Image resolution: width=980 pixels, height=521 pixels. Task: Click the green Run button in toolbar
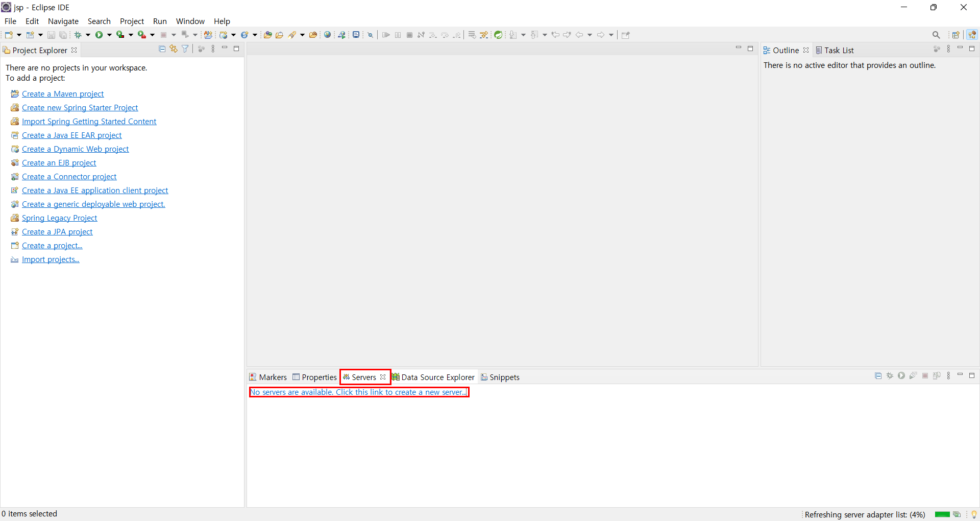point(99,35)
